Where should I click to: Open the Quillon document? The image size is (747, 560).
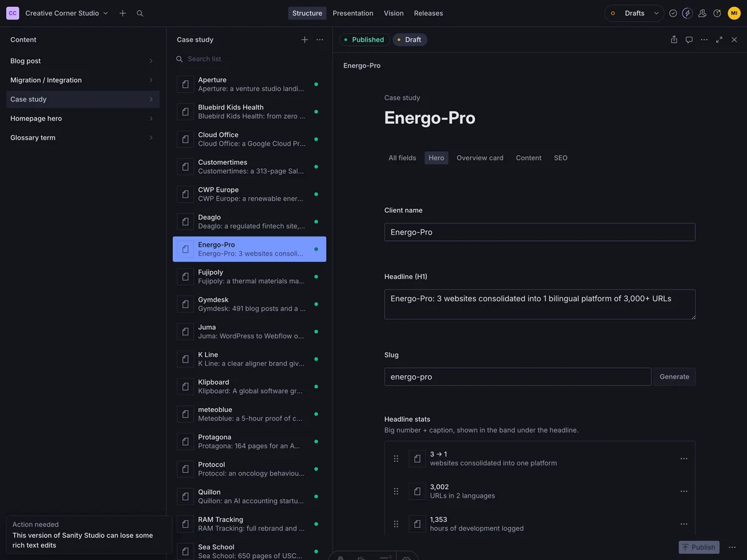coord(249,497)
